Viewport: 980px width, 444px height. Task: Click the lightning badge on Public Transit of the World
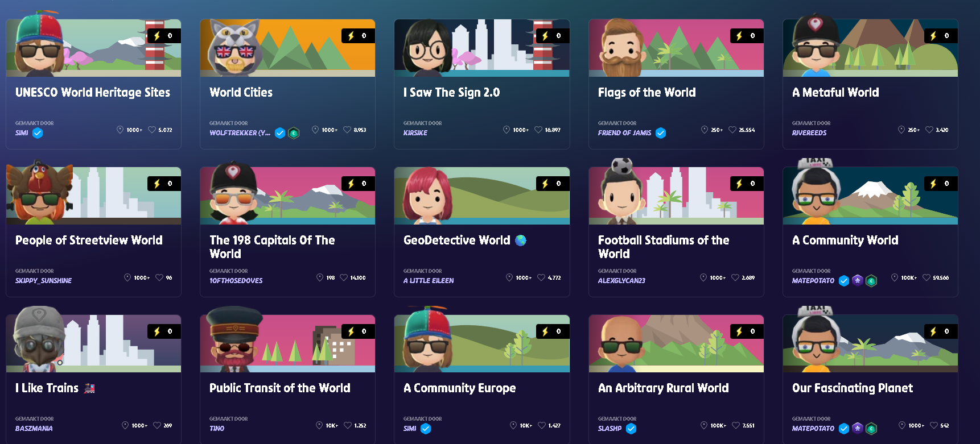coord(358,331)
